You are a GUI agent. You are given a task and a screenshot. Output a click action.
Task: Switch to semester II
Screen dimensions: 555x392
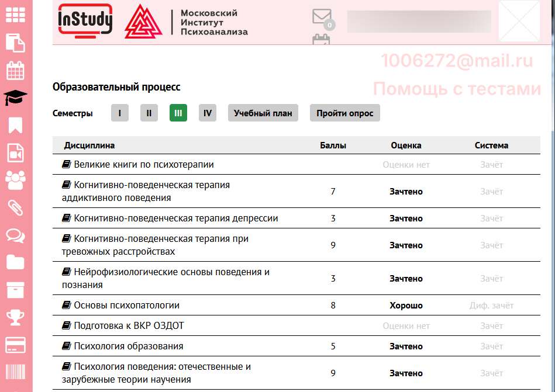coord(149,113)
